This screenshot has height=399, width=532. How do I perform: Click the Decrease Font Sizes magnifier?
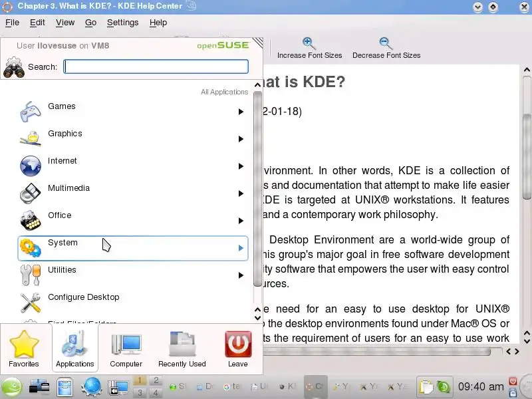click(386, 43)
